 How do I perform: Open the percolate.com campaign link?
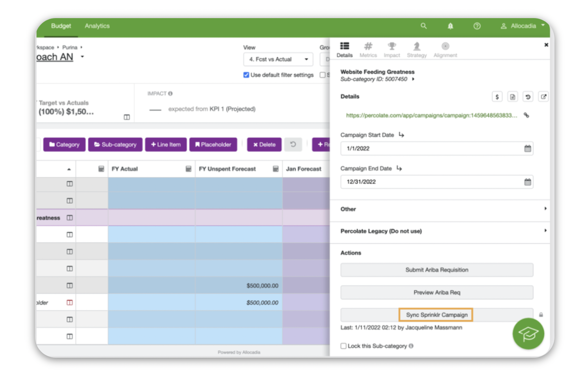pyautogui.click(x=432, y=115)
